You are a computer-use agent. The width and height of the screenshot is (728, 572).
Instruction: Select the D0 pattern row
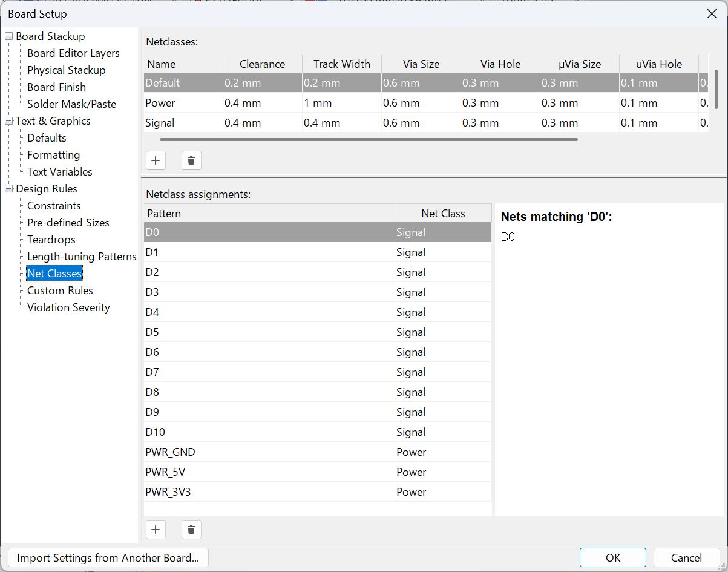pyautogui.click(x=318, y=232)
